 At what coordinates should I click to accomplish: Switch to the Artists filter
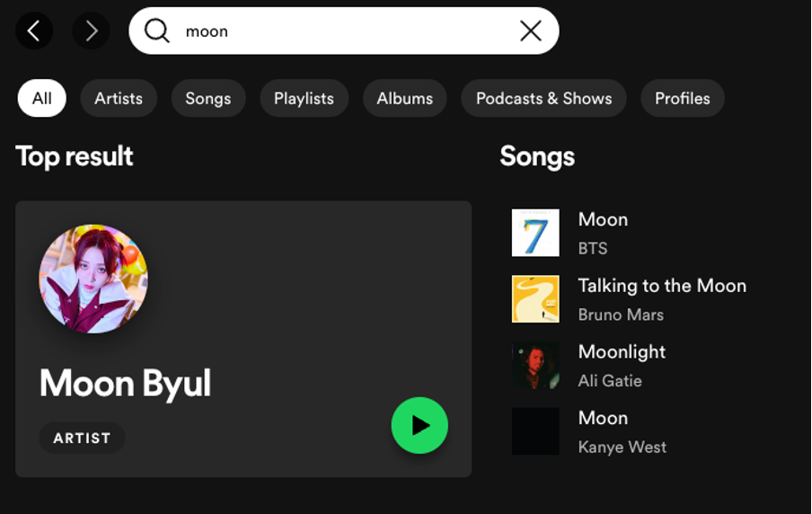119,98
